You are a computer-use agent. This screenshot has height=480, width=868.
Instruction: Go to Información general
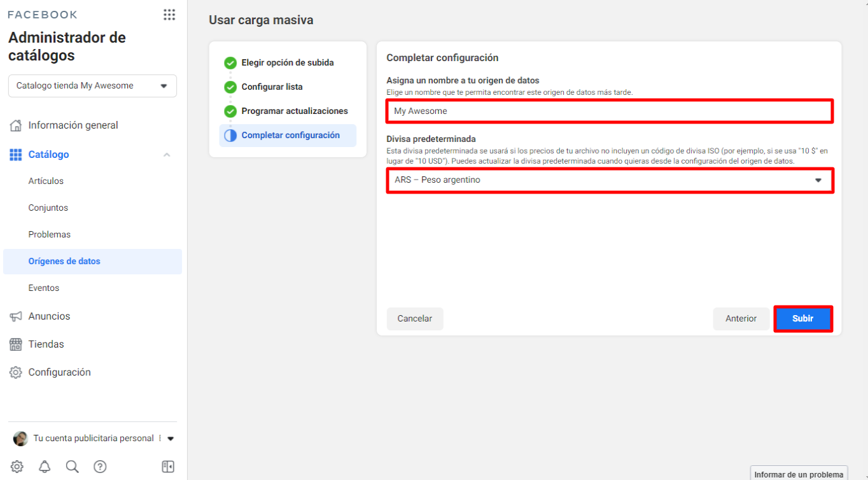point(73,125)
